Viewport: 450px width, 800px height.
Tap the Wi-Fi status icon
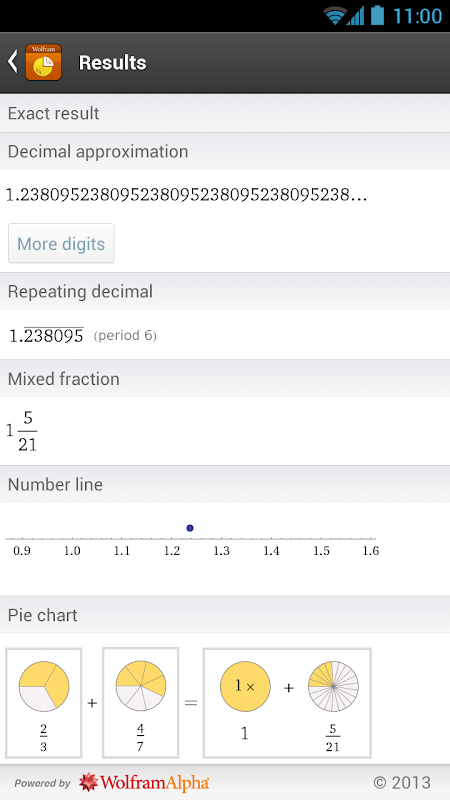[x=335, y=16]
